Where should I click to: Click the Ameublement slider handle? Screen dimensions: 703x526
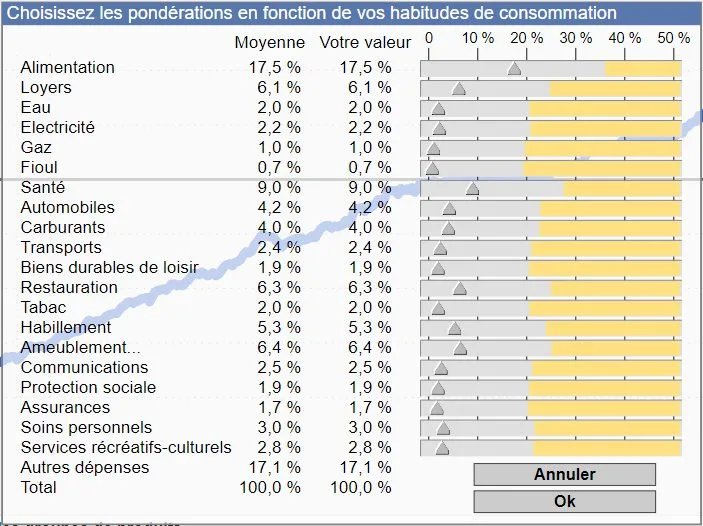coord(460,349)
